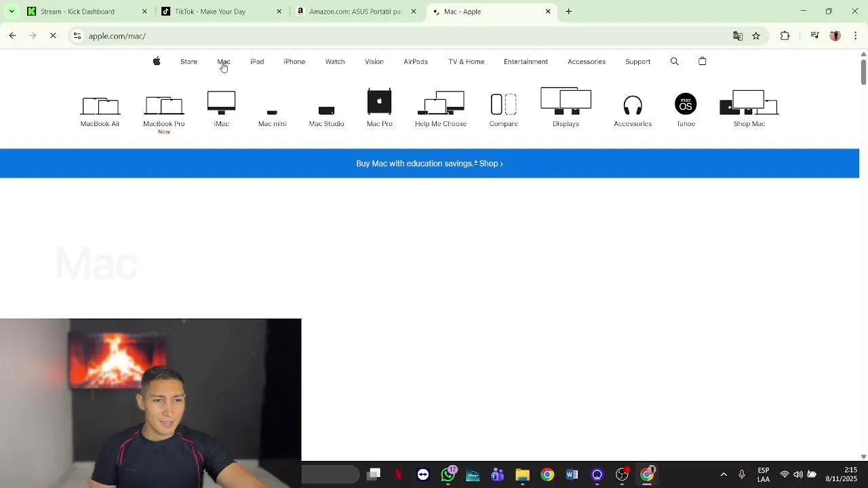
Task: Click the Apple logo home icon
Action: tap(157, 62)
